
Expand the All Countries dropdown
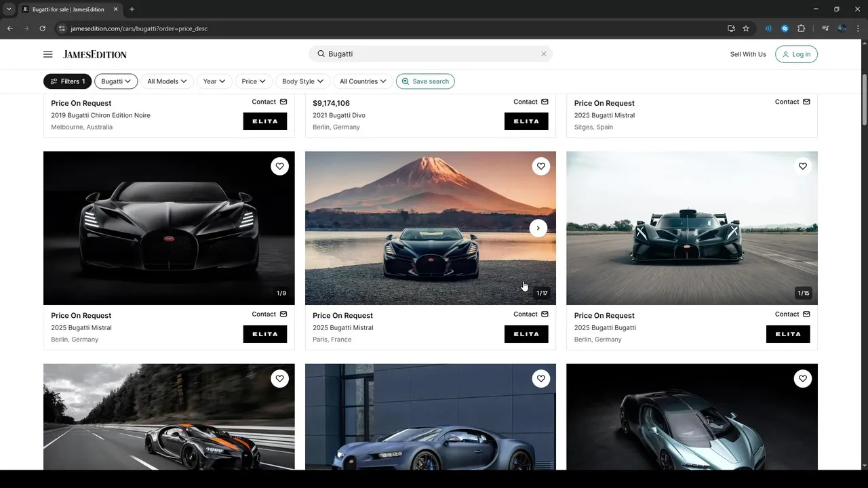coord(363,81)
